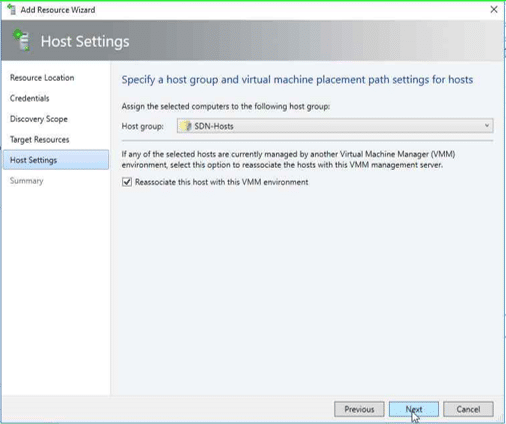Click the Next button
Viewport: 506px width, 424px height.
tap(414, 409)
